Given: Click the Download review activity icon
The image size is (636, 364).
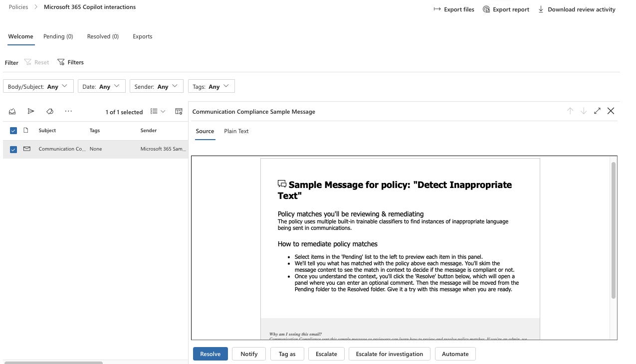Looking at the screenshot, I should pyautogui.click(x=541, y=9).
